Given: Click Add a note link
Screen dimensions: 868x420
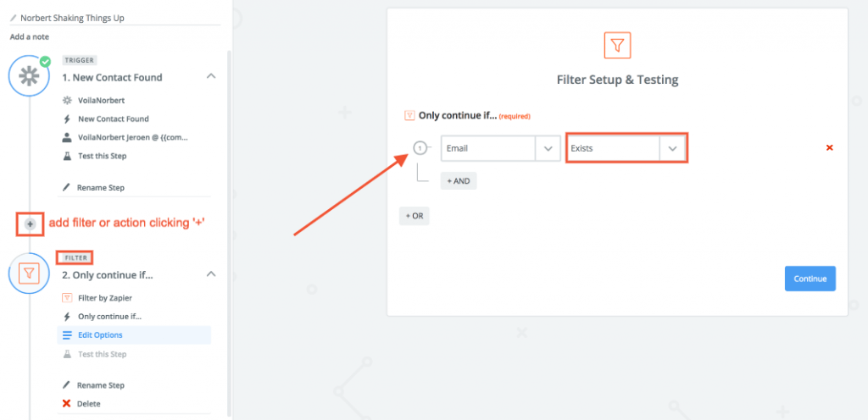Looking at the screenshot, I should click(30, 37).
